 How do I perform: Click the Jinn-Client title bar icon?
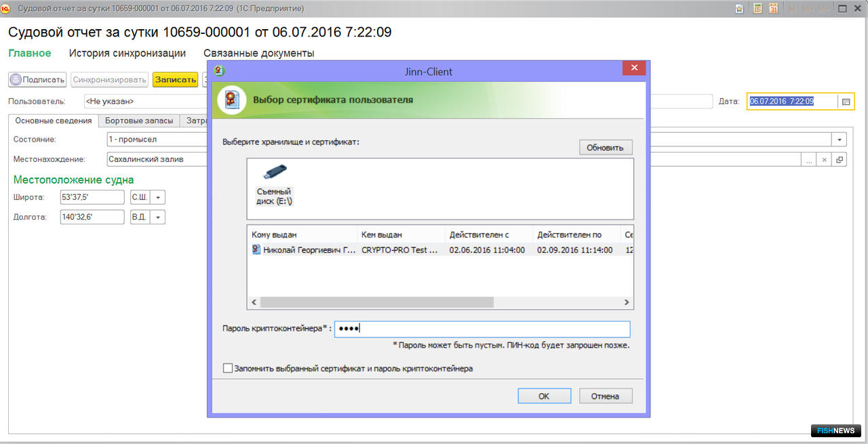click(x=219, y=70)
